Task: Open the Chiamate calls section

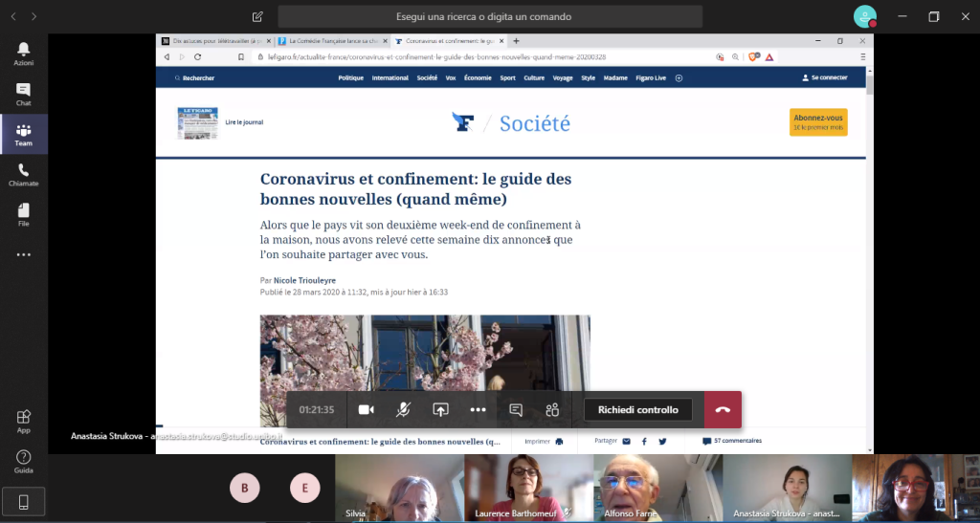Action: 24,175
